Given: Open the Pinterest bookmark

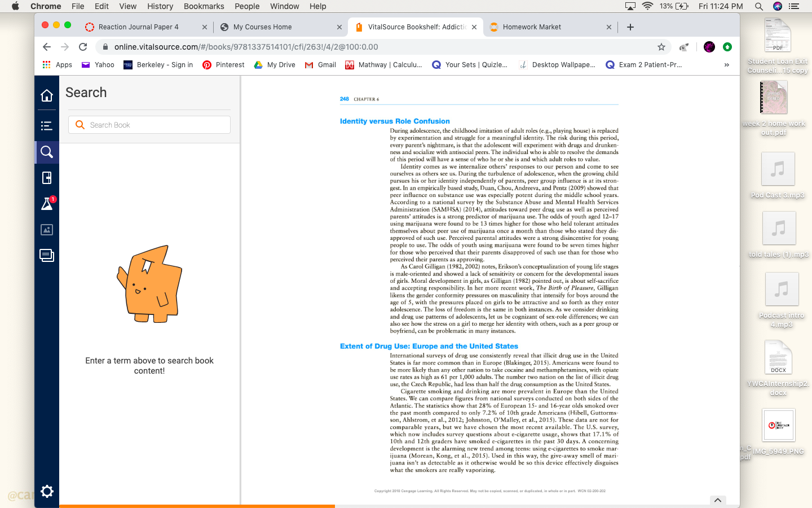Looking at the screenshot, I should pos(223,65).
